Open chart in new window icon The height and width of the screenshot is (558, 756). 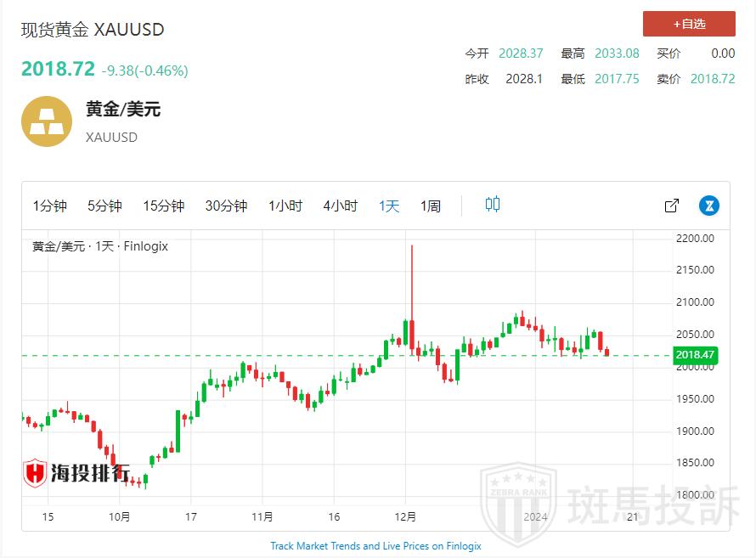(x=671, y=206)
